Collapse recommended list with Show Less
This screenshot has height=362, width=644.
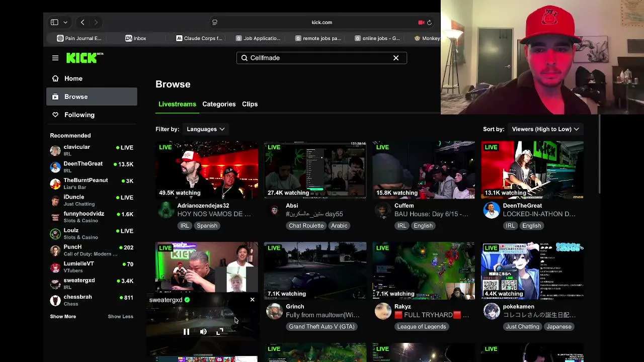click(x=120, y=316)
